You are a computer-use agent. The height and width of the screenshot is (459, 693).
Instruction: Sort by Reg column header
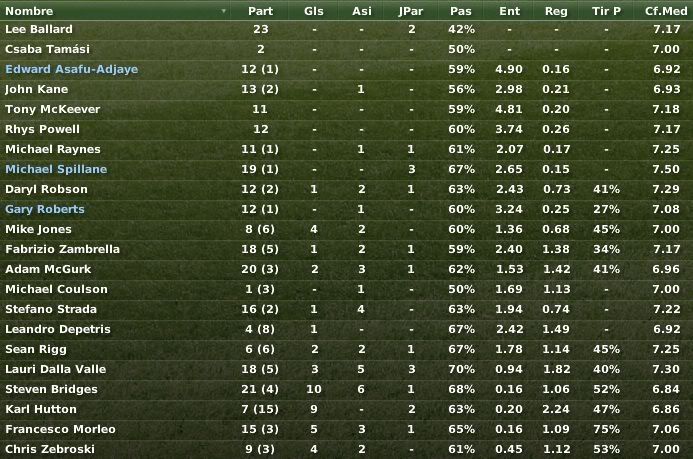click(x=556, y=11)
